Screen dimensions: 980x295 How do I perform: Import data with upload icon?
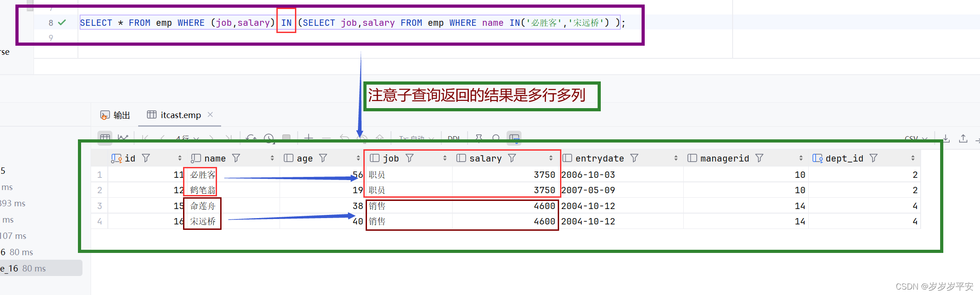click(963, 138)
